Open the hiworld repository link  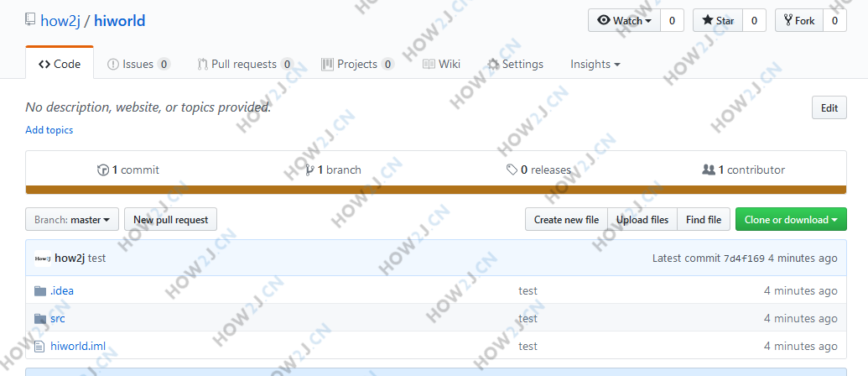[x=120, y=21]
